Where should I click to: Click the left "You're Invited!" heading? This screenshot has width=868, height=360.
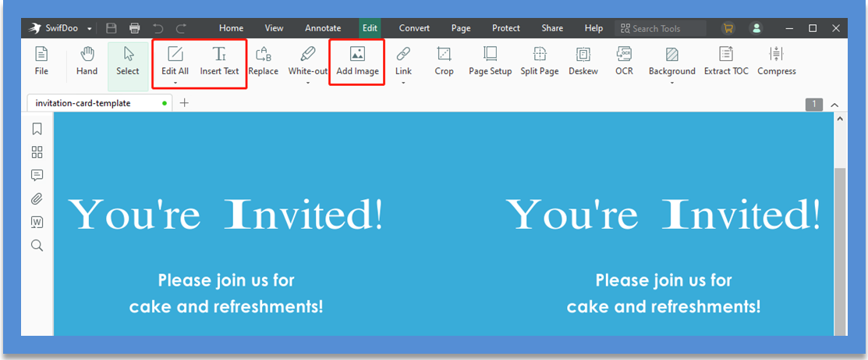(226, 215)
